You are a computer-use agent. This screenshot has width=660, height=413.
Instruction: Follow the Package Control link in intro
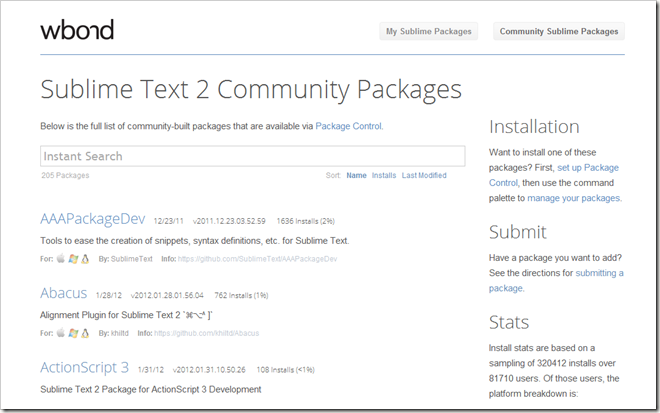349,126
